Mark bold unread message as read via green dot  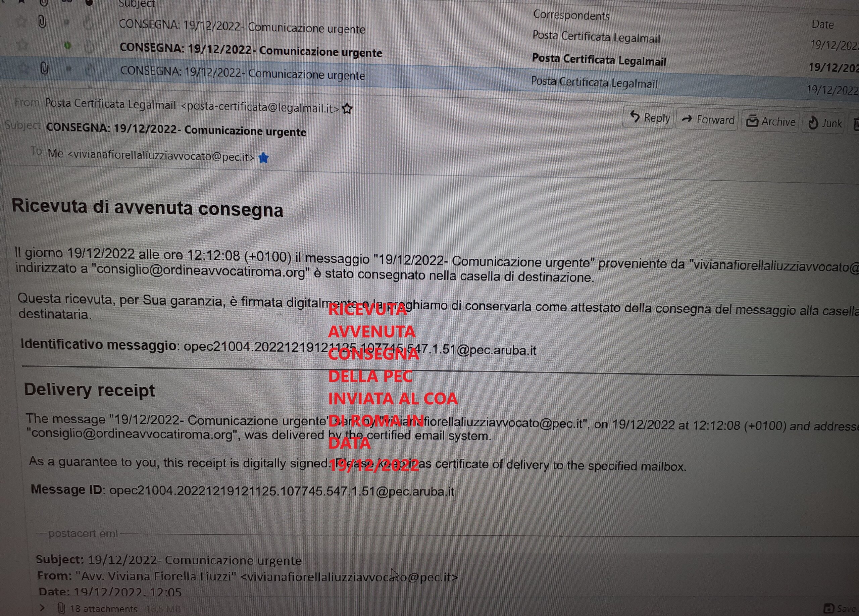click(68, 46)
